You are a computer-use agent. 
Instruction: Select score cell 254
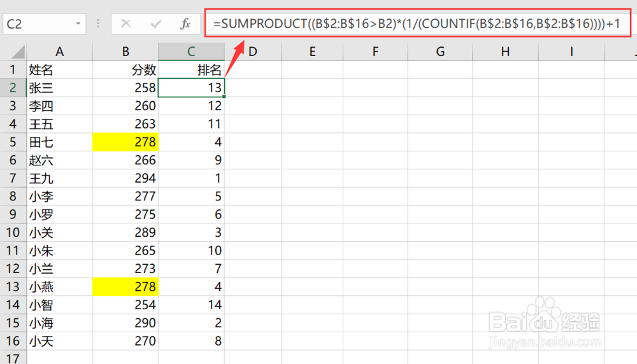click(125, 305)
